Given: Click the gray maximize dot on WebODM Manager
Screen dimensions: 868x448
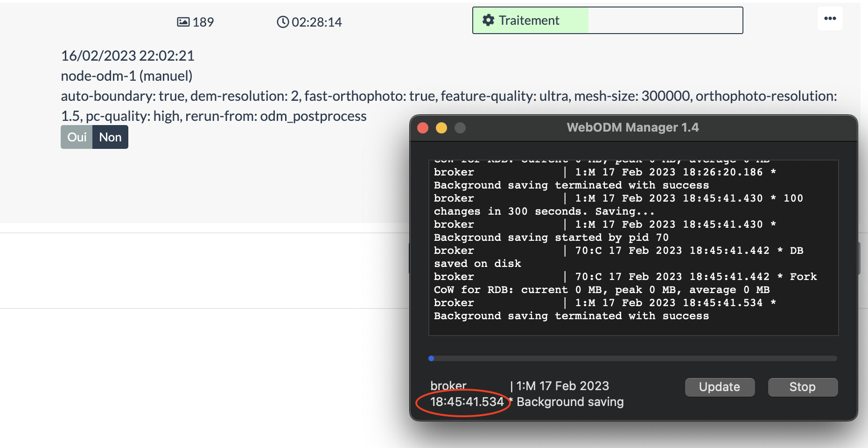Looking at the screenshot, I should click(459, 127).
